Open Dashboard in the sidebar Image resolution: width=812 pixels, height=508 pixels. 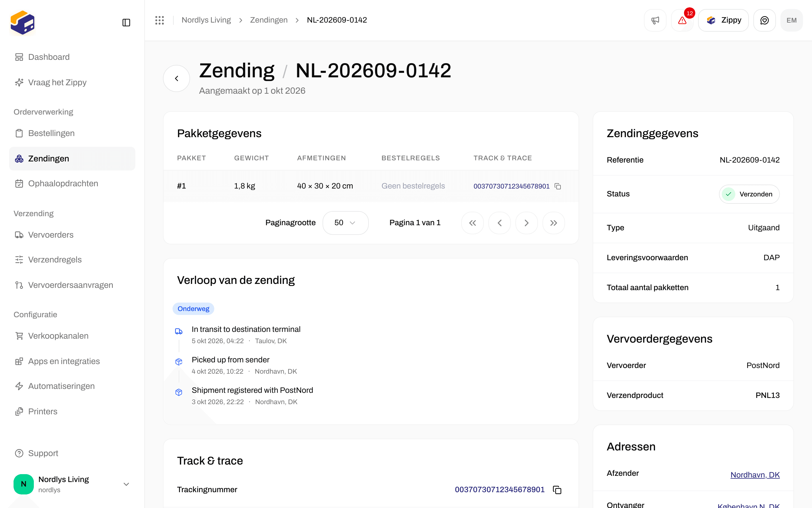[x=72, y=57]
